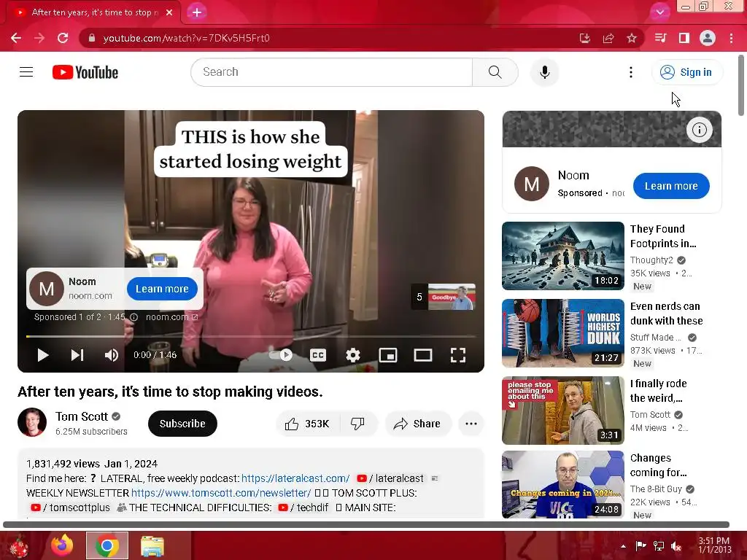
Task: Open Firefox from the taskbar
Action: 63,545
